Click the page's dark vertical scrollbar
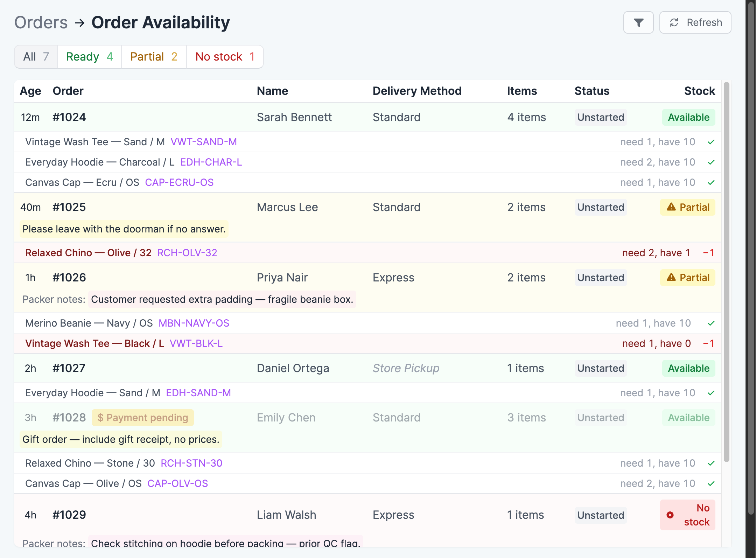Image resolution: width=756 pixels, height=558 pixels. coord(751,259)
